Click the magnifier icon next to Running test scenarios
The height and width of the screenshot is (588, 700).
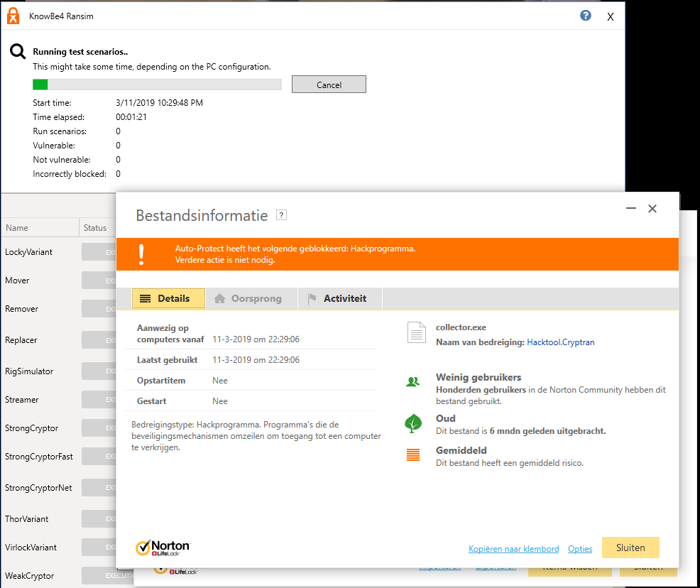click(18, 51)
